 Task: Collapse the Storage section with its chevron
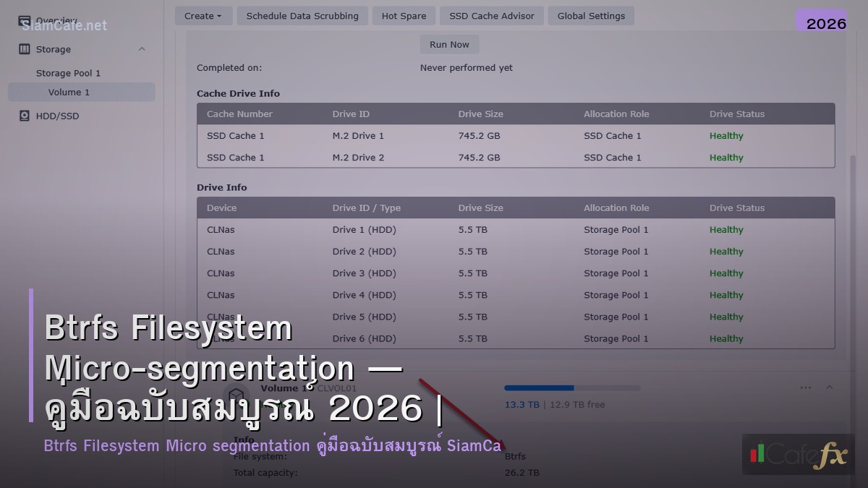tap(142, 49)
